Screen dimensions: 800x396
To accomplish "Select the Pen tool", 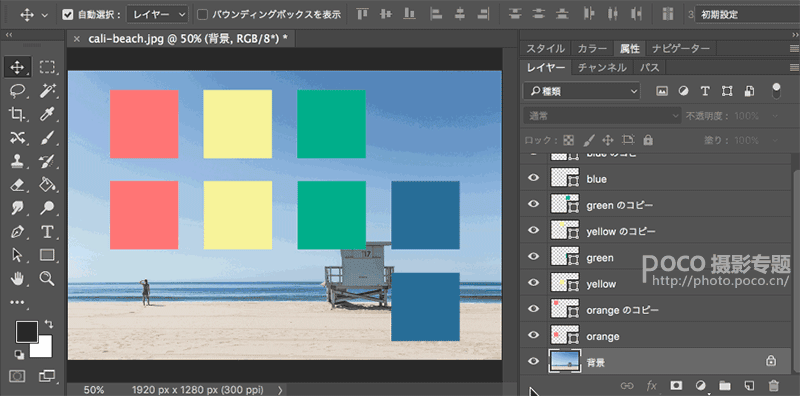I will pos(18,232).
